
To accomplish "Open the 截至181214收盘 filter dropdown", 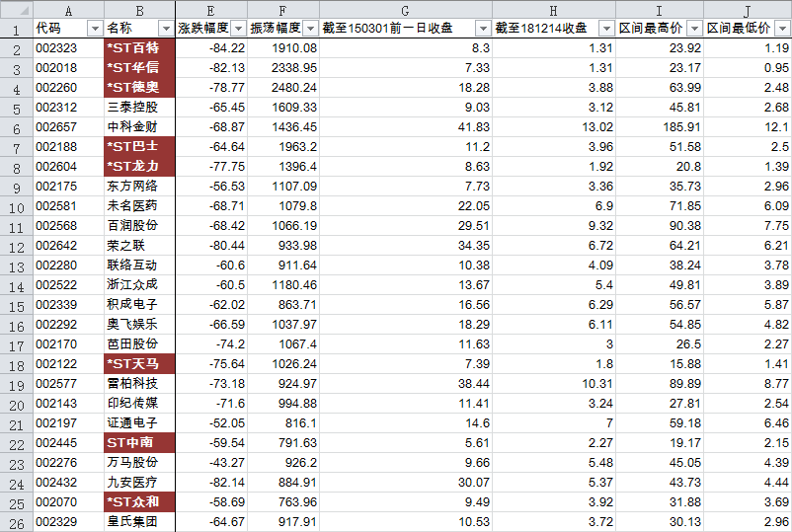I will click(606, 29).
